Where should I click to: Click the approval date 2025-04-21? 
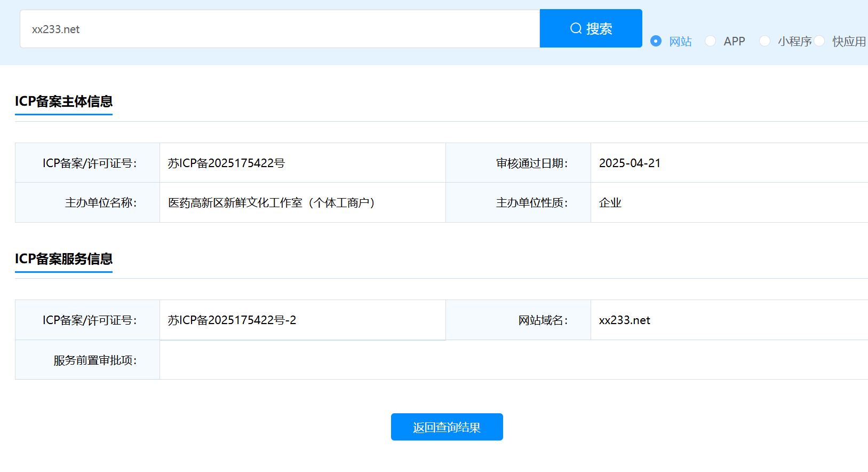[x=630, y=163]
